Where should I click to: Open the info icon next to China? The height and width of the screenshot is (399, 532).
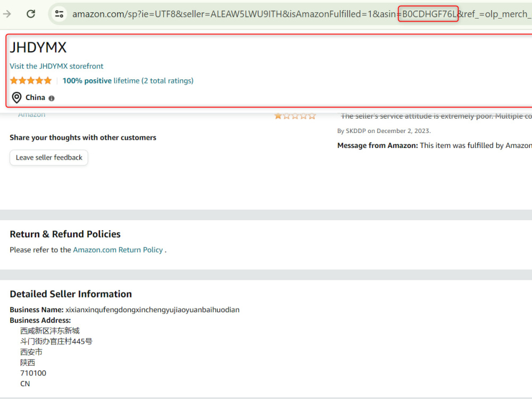(52, 98)
